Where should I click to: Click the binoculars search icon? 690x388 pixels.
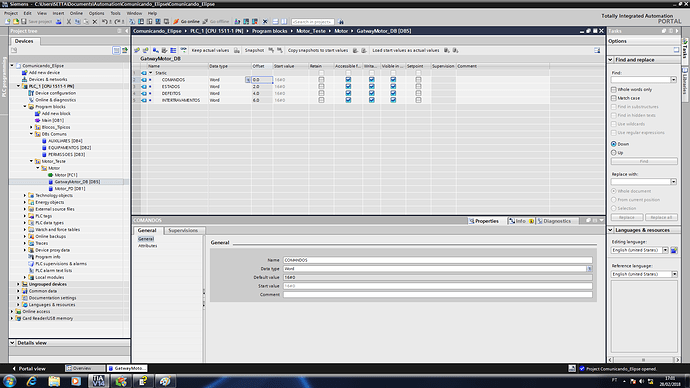click(341, 21)
